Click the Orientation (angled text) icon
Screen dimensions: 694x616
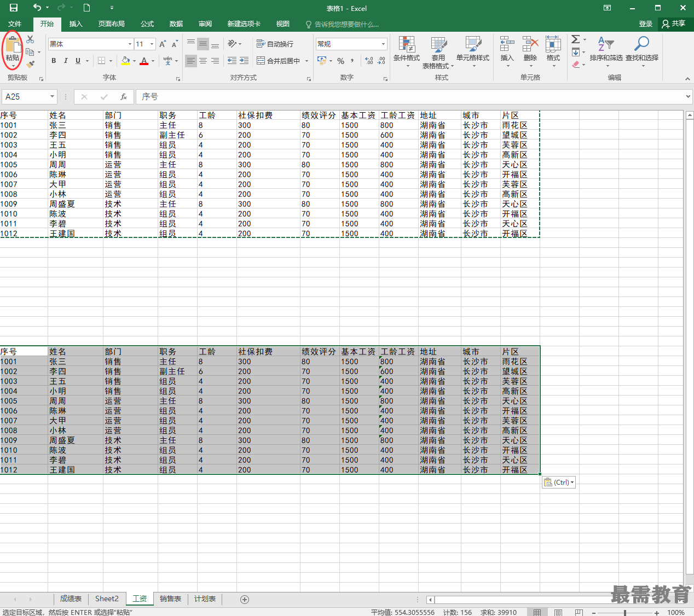coord(232,44)
